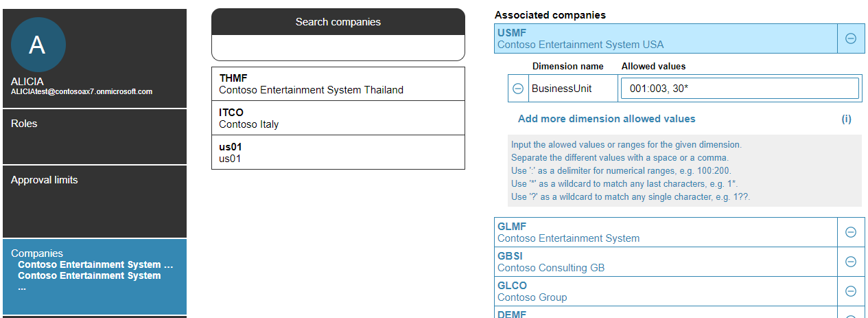Image resolution: width=868 pixels, height=318 pixels.
Task: Click the ALICIAtest@contosoax7.onmicrosoft.com email
Action: tap(82, 91)
